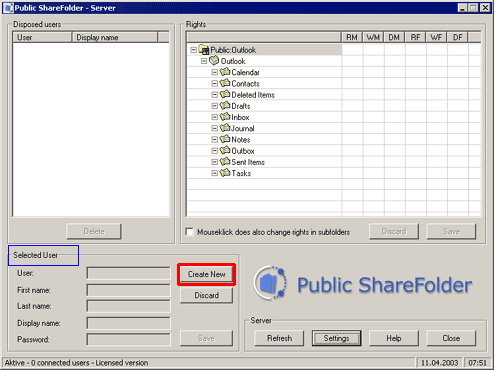Image resolution: width=494 pixels, height=370 pixels.
Task: Click the Notes folder icon
Action: [225, 139]
